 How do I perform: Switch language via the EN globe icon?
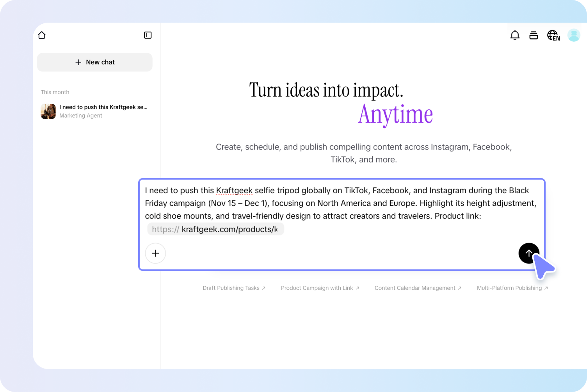(x=553, y=35)
